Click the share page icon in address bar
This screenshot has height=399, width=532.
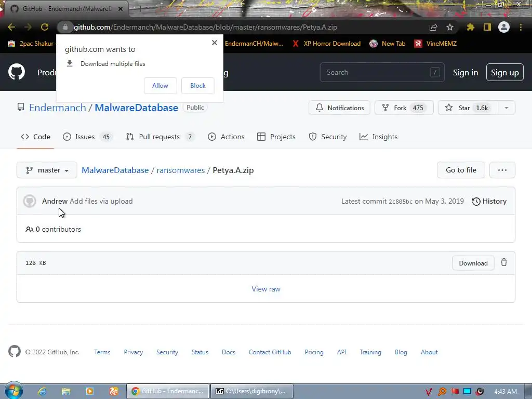(433, 28)
